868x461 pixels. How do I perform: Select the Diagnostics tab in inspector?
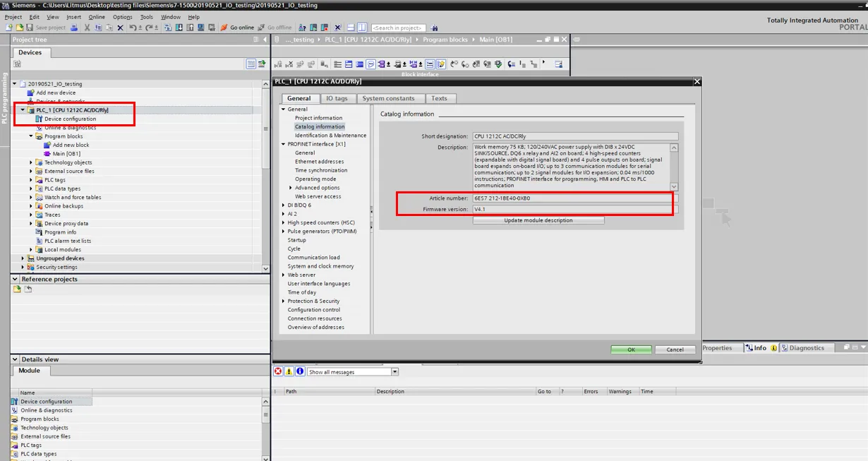tap(807, 347)
